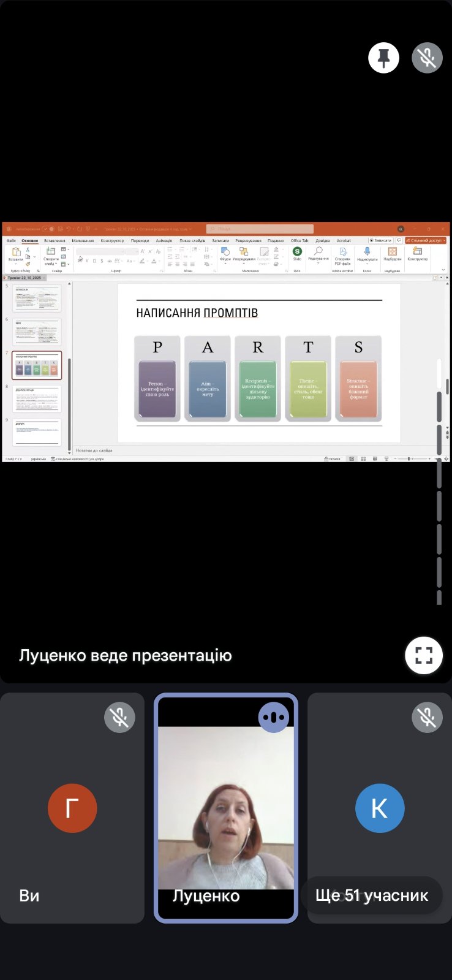Click the Dictate microphone icon in the ribbon
452x980 pixels.
[x=367, y=252]
